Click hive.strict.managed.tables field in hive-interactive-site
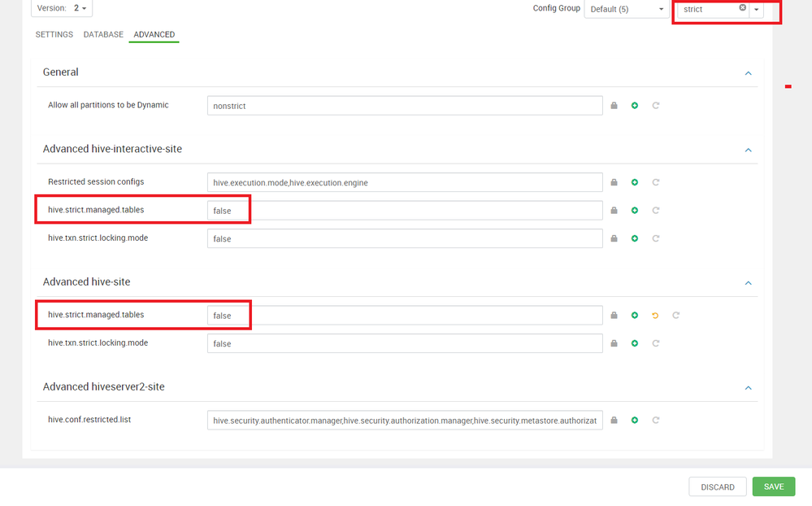 coord(405,211)
